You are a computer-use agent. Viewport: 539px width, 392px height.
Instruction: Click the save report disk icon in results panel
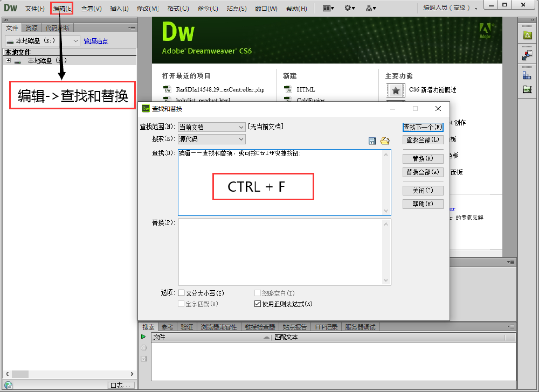(144, 359)
